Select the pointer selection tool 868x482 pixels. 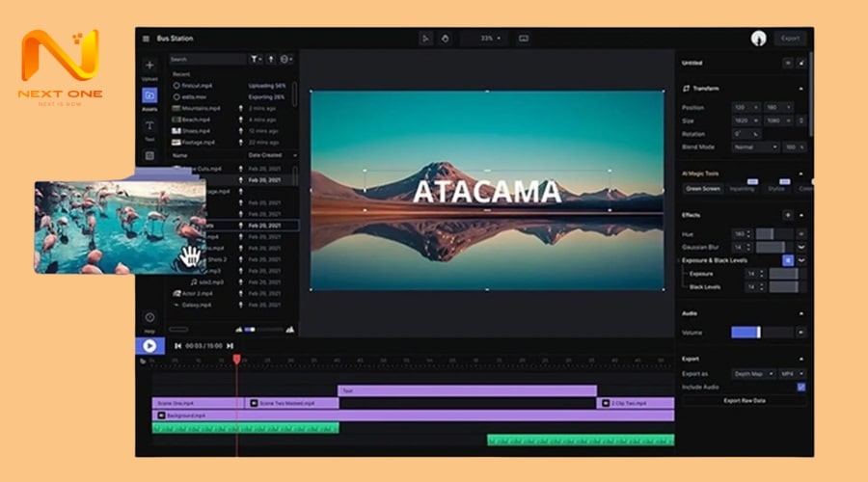point(425,39)
